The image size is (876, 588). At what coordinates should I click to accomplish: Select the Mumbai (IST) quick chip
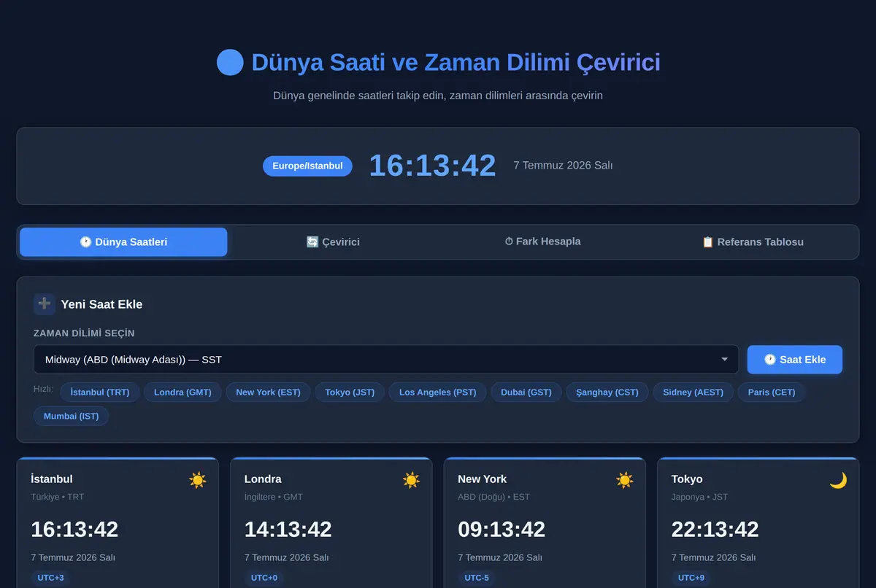pyautogui.click(x=71, y=417)
